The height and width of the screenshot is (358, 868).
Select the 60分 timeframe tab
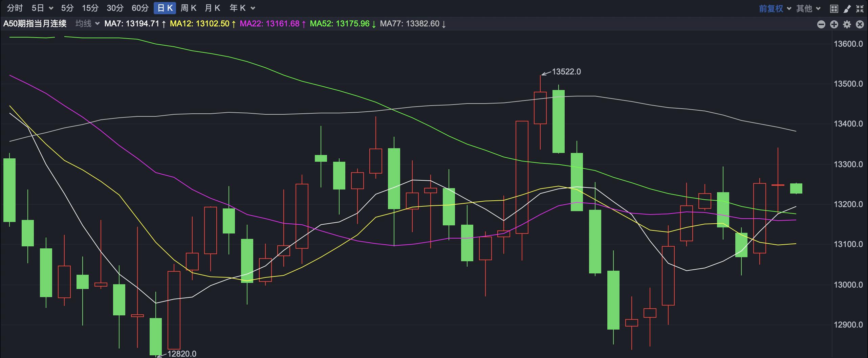click(x=140, y=8)
